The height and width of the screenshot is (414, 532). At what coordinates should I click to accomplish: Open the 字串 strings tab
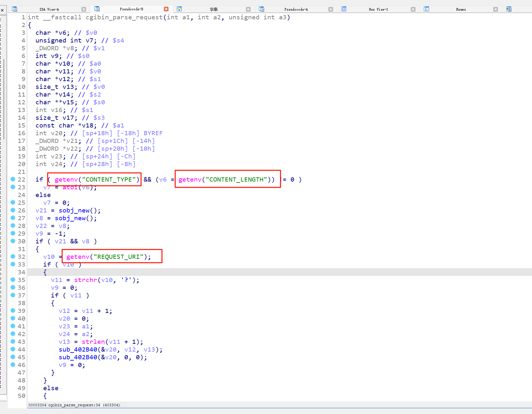pos(214,9)
